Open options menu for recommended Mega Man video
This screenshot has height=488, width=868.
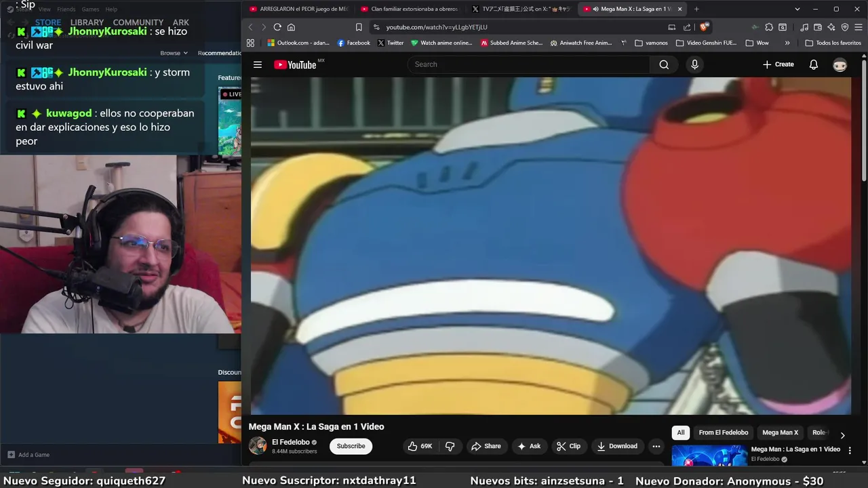(850, 451)
